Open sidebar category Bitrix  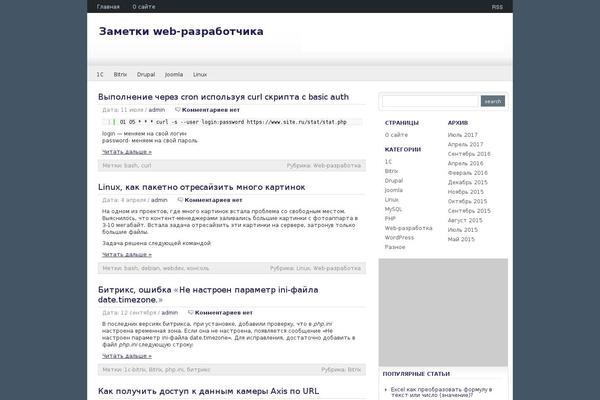tap(391, 171)
